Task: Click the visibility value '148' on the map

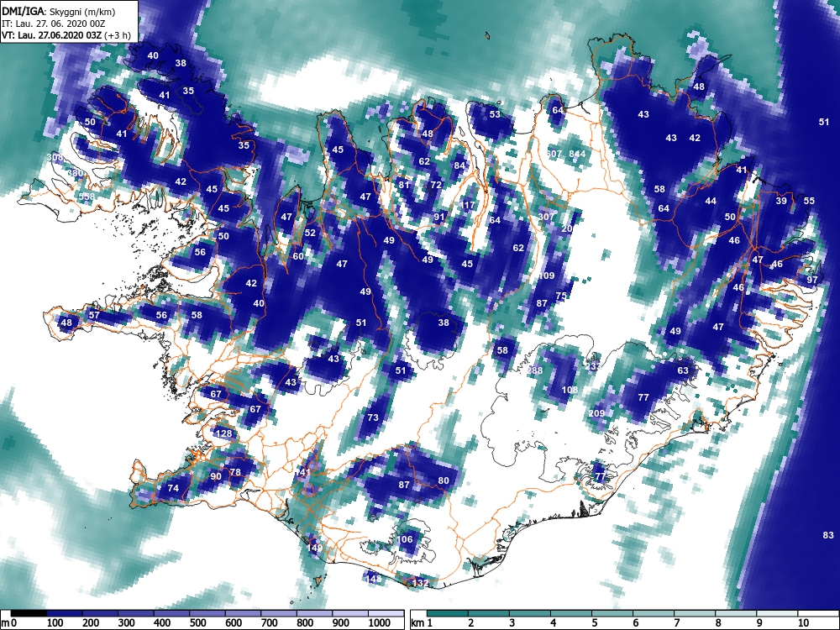Action: pos(374,579)
